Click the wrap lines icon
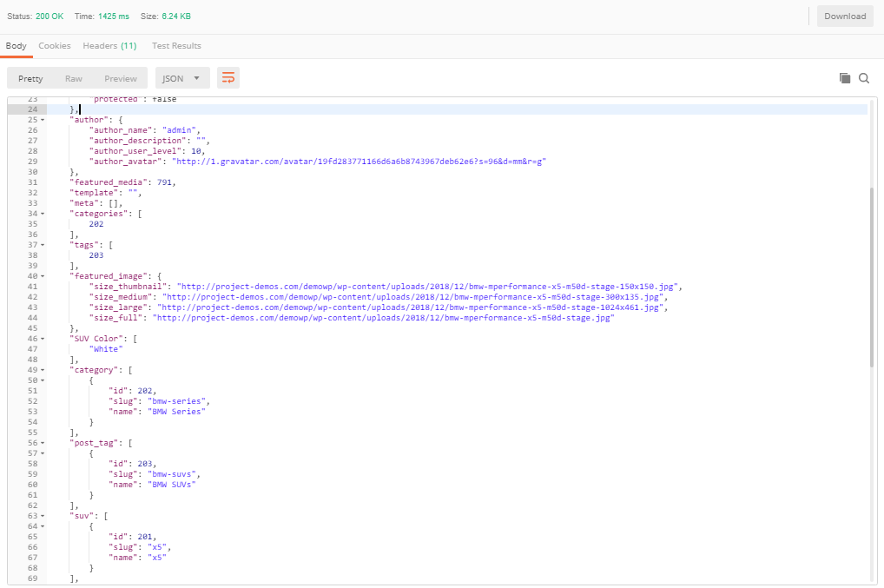This screenshot has height=588, width=884. [x=228, y=78]
